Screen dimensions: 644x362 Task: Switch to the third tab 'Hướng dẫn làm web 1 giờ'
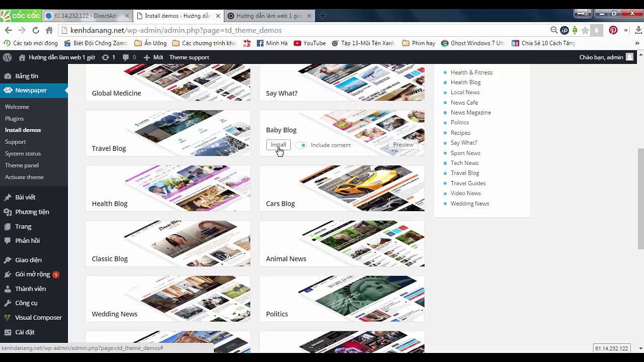[270, 16]
